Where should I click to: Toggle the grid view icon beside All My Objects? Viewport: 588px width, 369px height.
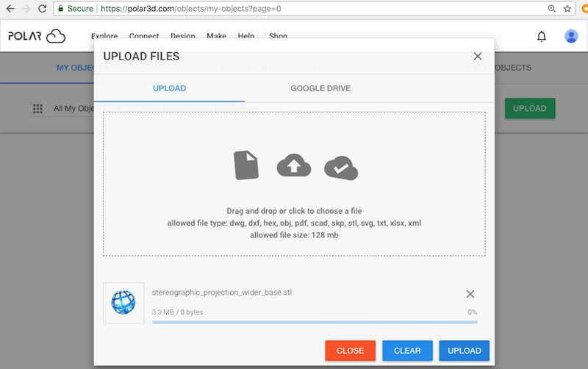coord(37,109)
